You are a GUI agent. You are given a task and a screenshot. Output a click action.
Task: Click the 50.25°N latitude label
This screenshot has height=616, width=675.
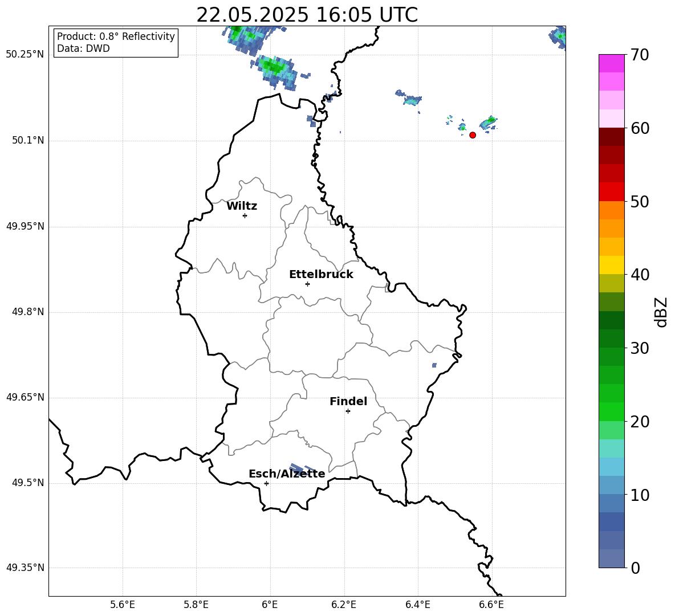coord(25,54)
